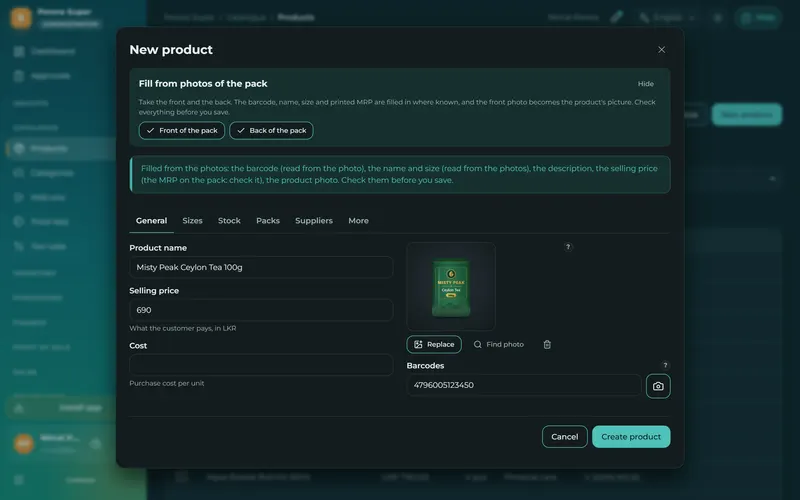Click the Categories item in the blurred sidebar

(45, 173)
